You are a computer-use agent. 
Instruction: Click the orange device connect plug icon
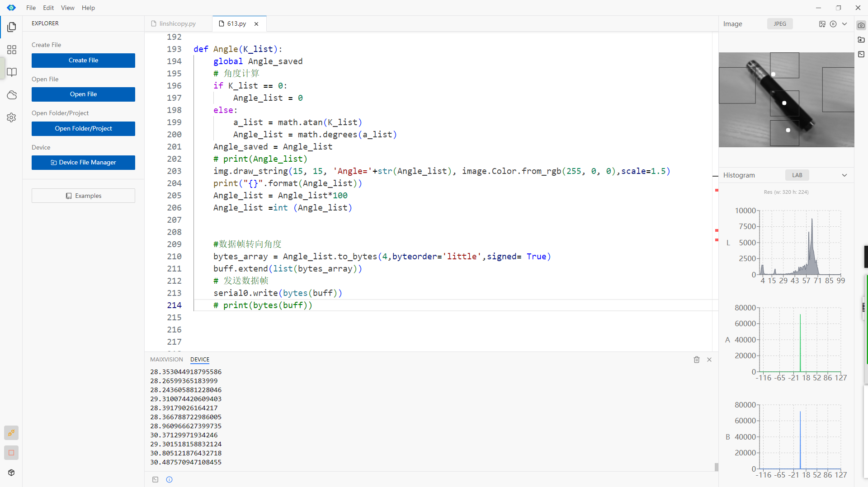point(11,433)
